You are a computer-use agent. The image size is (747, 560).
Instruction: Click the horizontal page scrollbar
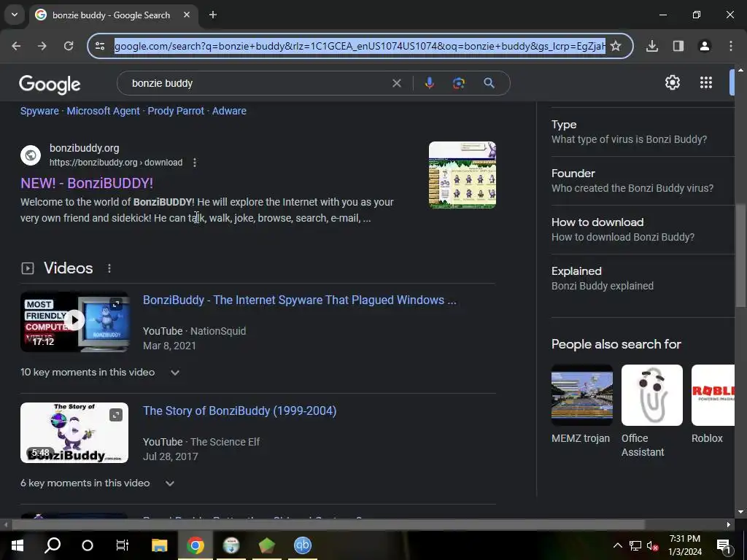point(328,525)
